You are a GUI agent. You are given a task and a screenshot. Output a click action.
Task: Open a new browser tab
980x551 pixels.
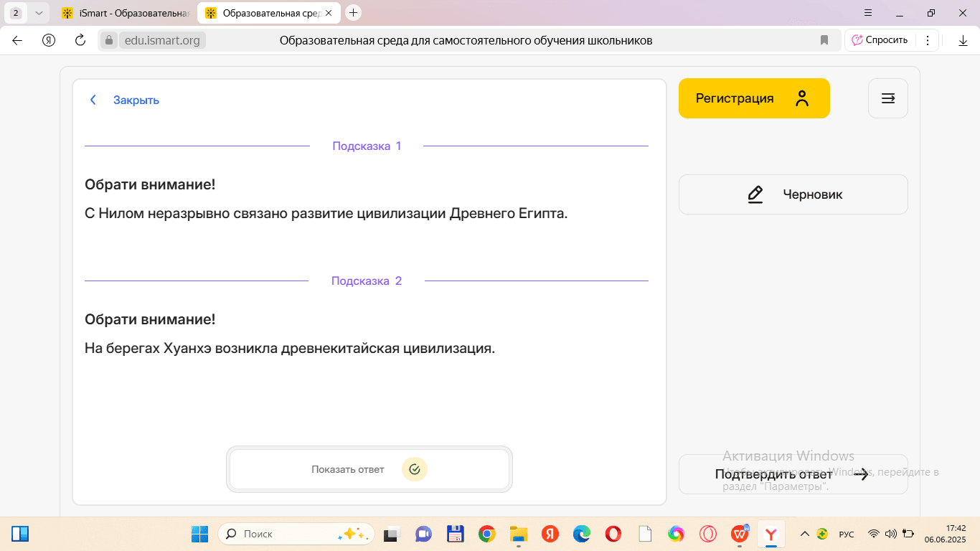353,13
